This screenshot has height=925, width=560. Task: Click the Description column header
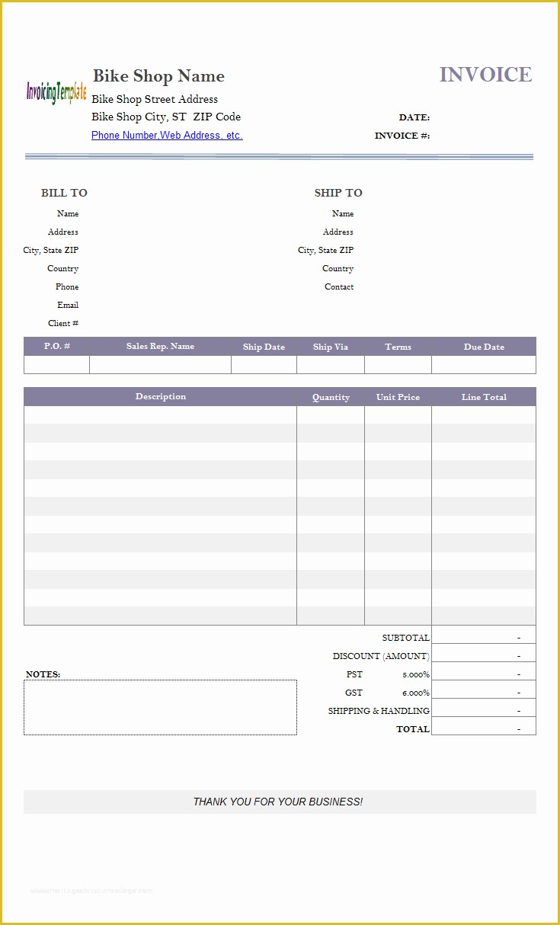(160, 397)
